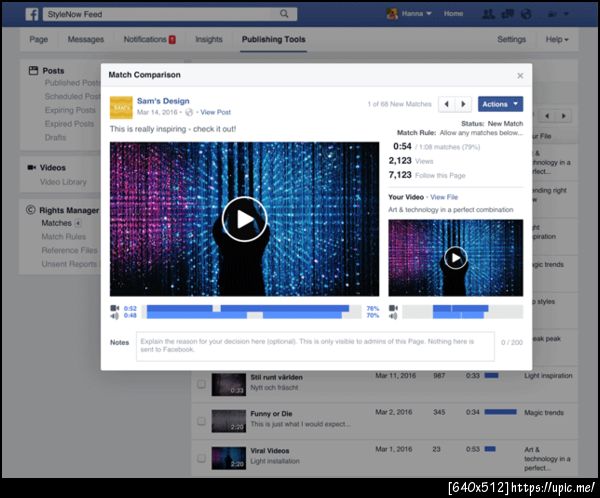The height and width of the screenshot is (498, 600).
Task: Open the Settings tab
Action: coord(511,39)
